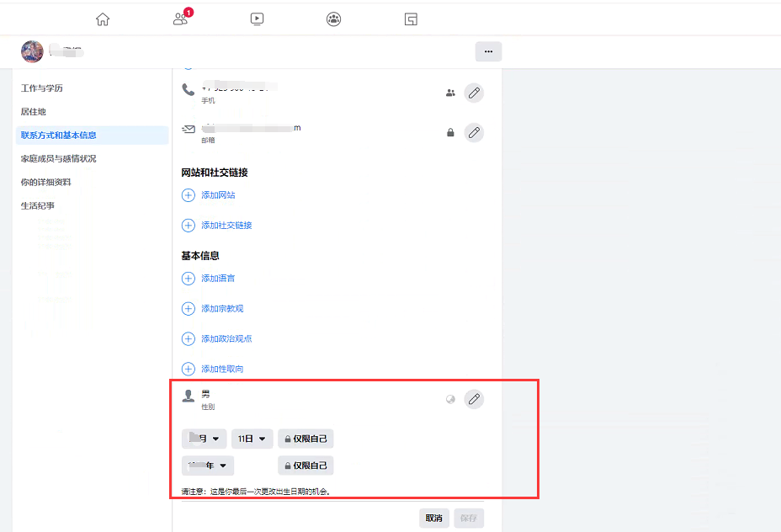View friend requests with the notification badge
Image resolution: width=781 pixels, height=532 pixels.
[x=178, y=19]
